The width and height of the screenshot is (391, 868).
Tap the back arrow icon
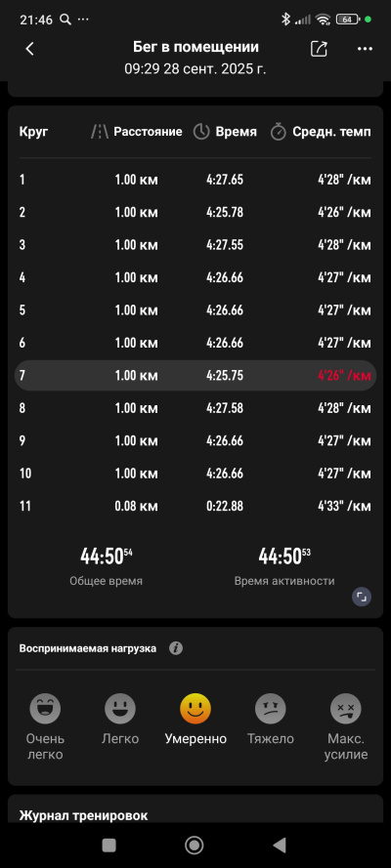30,49
